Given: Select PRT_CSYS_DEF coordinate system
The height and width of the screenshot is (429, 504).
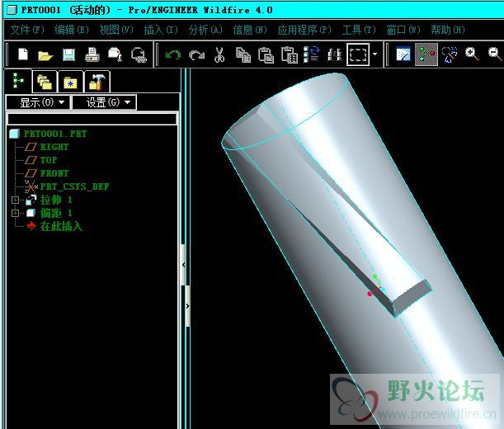Looking at the screenshot, I should (74, 186).
